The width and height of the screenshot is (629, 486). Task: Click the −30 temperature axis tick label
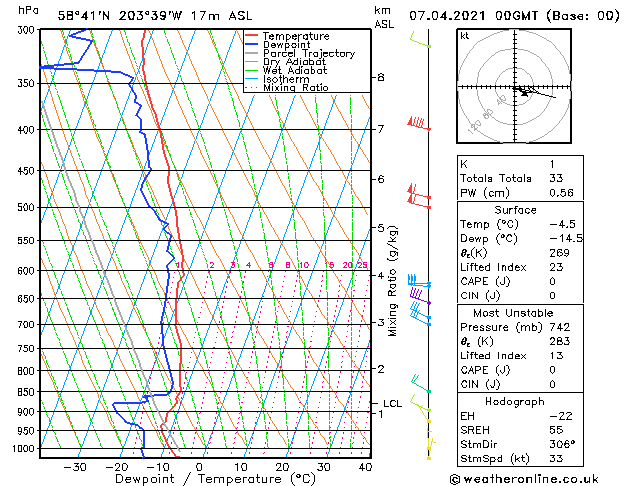coord(75,467)
